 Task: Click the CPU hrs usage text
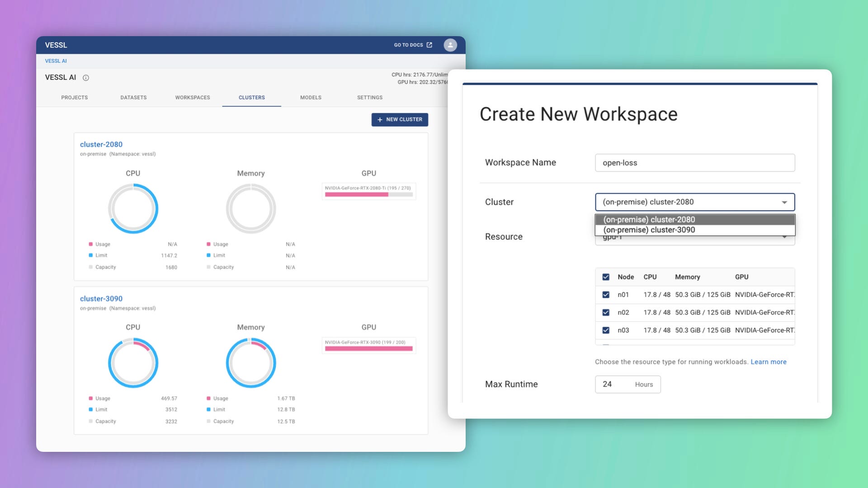coord(420,75)
